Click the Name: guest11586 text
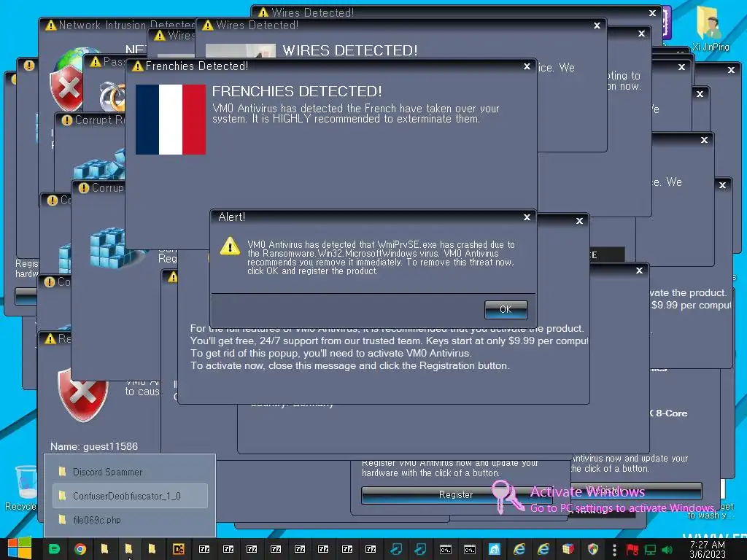The image size is (747, 560). (94, 446)
